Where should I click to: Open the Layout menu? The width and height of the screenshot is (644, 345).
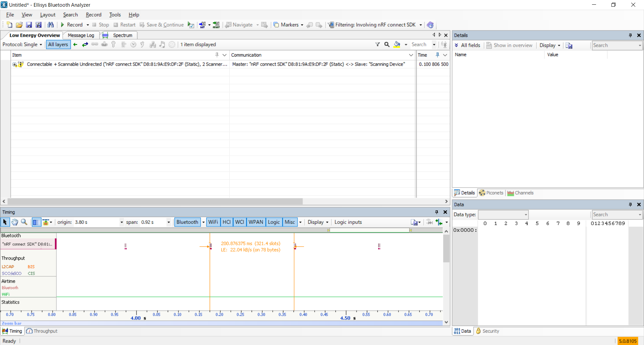[48, 15]
